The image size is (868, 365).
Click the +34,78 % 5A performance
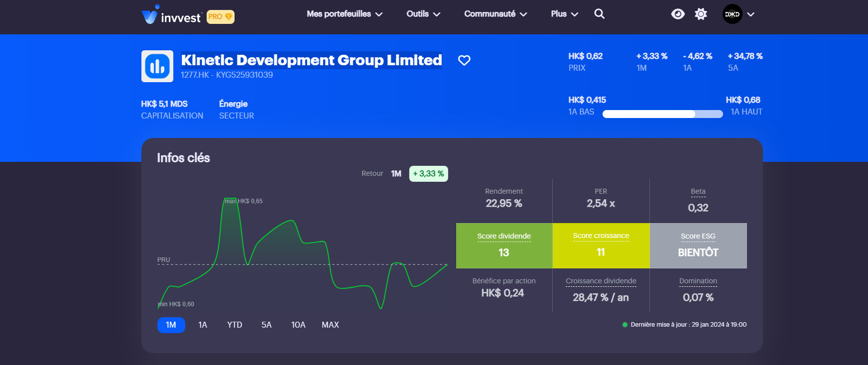click(745, 56)
